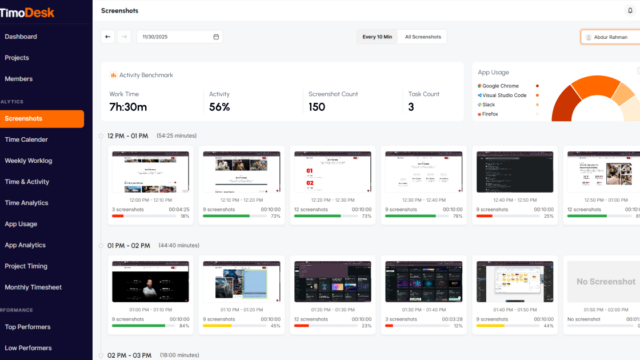Click the Work Time value 7h:30m

point(128,107)
